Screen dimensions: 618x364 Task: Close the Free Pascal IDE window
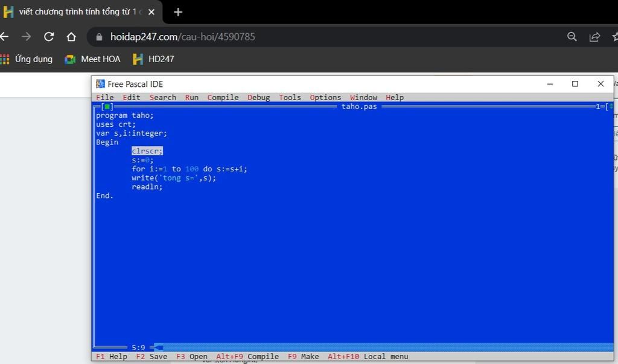pos(600,84)
